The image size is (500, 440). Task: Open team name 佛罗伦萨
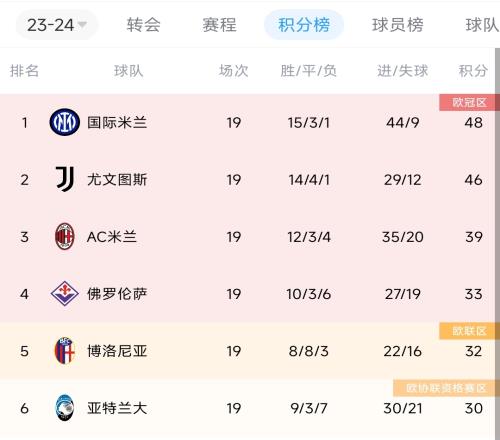pos(117,294)
